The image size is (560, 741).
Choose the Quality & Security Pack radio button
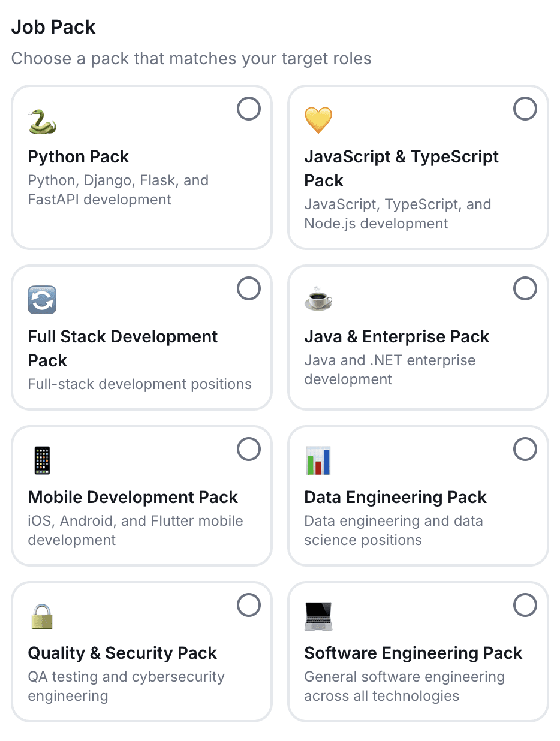click(249, 606)
